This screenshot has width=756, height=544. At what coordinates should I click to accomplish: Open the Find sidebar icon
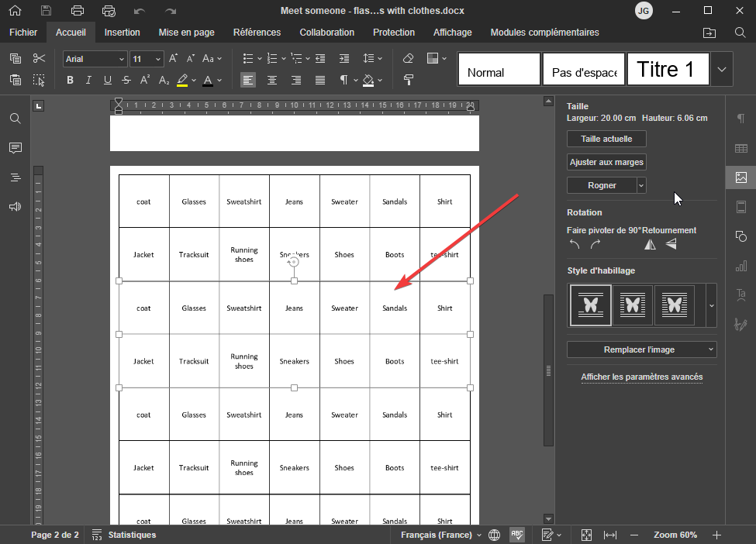tap(16, 119)
